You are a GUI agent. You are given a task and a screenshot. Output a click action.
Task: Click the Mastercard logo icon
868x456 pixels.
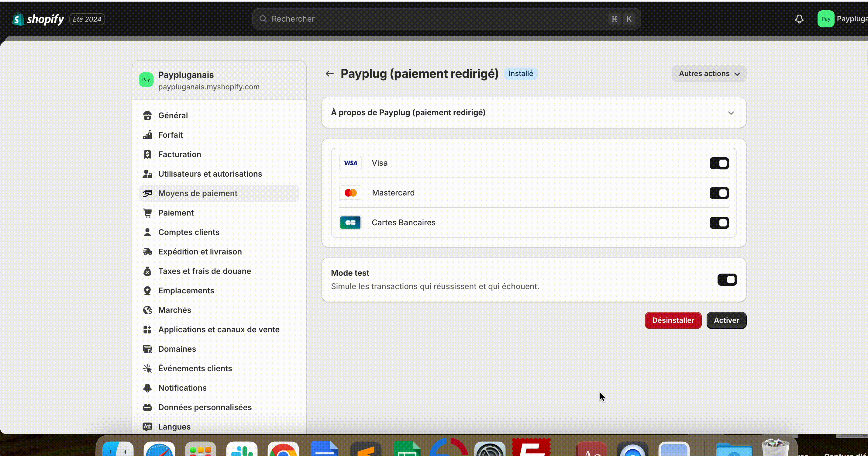coord(350,193)
